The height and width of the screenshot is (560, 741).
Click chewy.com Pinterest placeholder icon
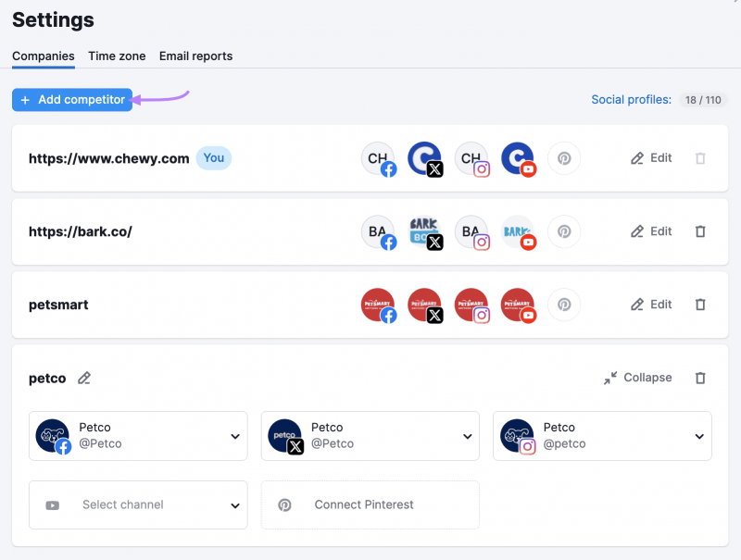point(564,158)
